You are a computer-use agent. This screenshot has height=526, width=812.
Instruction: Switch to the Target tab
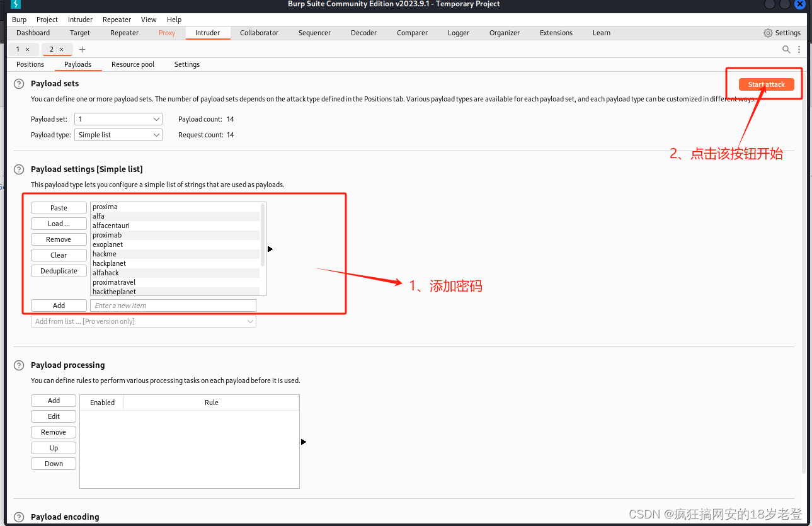pos(80,33)
